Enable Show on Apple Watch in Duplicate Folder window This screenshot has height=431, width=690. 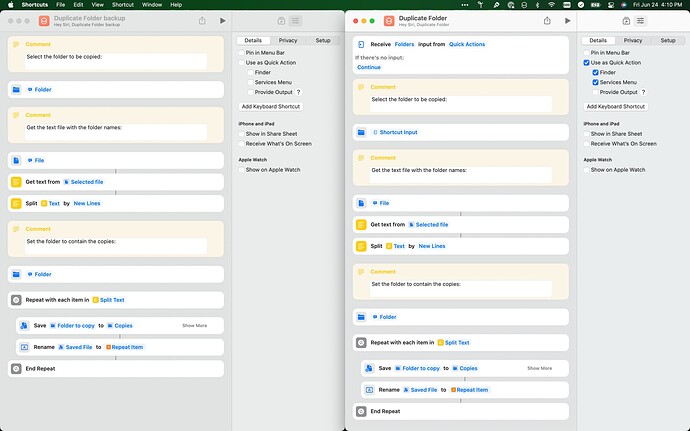click(x=587, y=169)
